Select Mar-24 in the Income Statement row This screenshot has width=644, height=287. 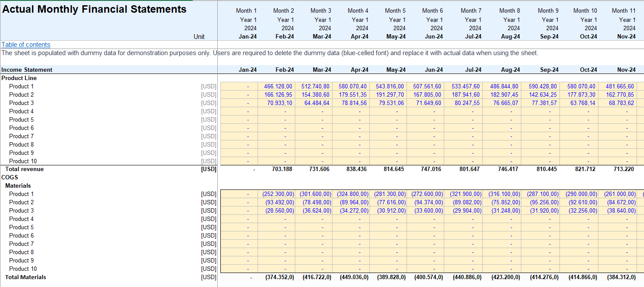tap(322, 70)
